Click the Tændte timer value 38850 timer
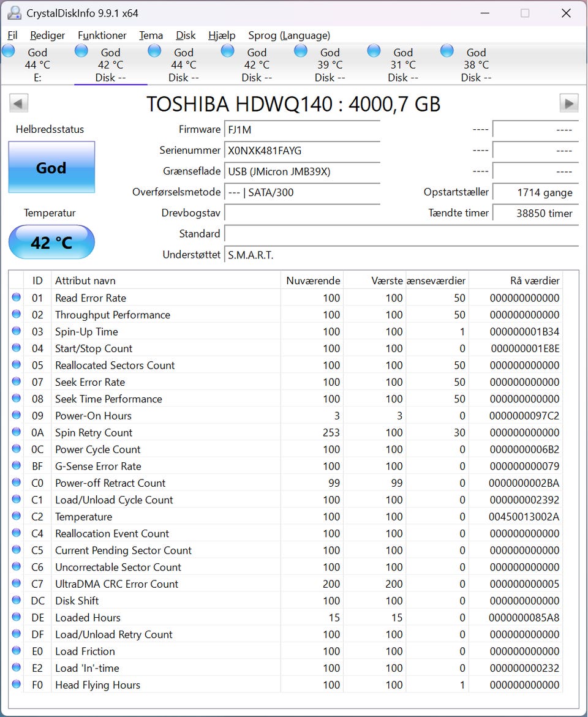The width and height of the screenshot is (588, 717). click(535, 213)
